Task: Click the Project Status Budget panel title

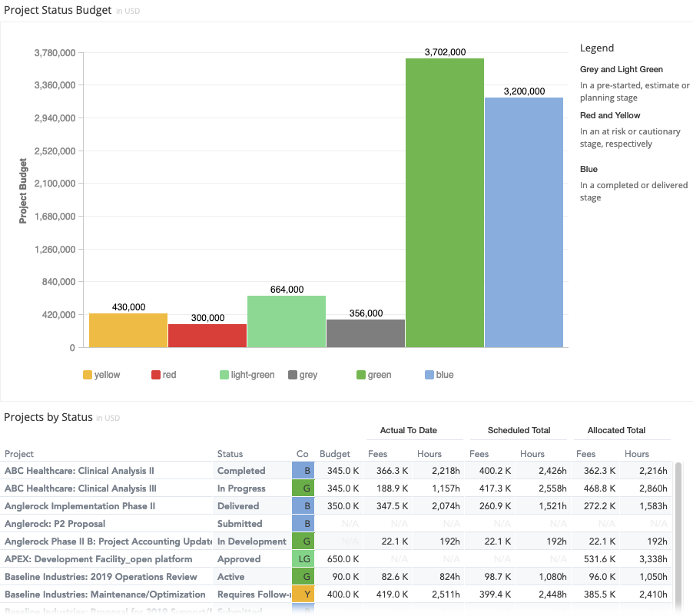Action: [58, 10]
